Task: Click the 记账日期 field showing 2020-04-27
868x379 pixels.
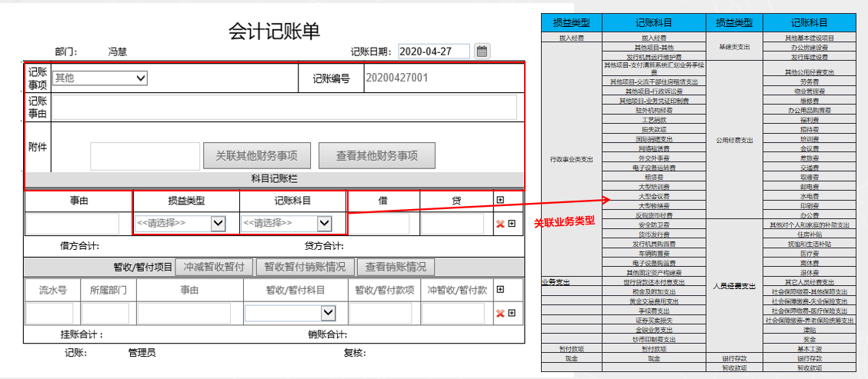Action: [434, 52]
